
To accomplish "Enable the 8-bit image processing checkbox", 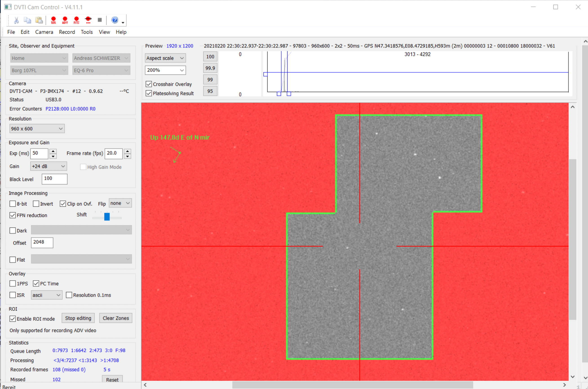I will (x=13, y=204).
